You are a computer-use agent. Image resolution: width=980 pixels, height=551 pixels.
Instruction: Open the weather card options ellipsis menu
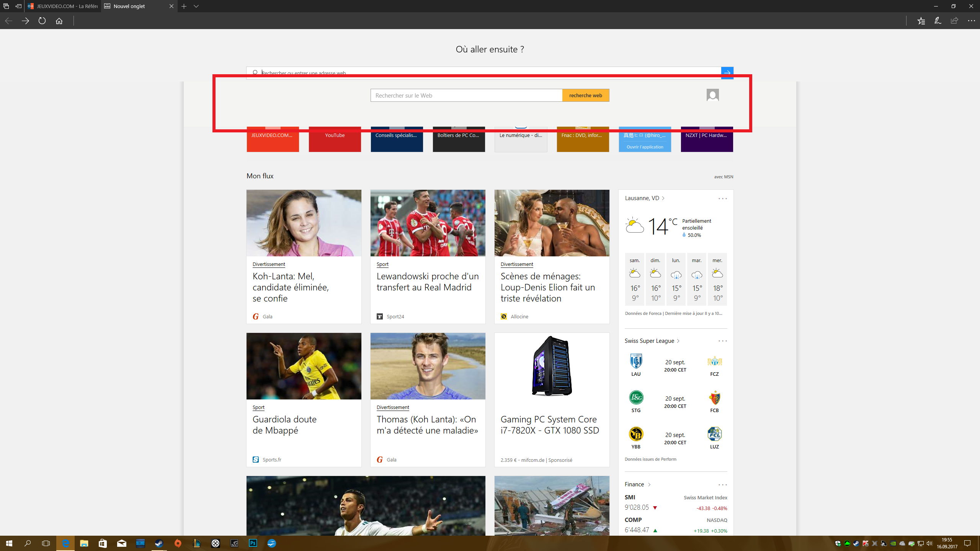coord(722,198)
